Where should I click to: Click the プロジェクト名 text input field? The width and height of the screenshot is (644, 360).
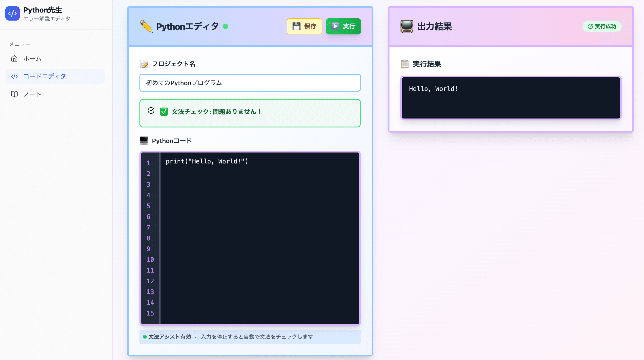[250, 83]
